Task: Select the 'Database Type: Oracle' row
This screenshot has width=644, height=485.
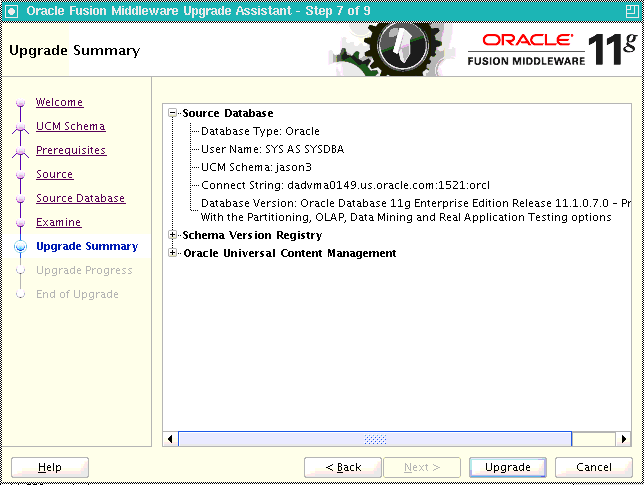Action: point(260,131)
